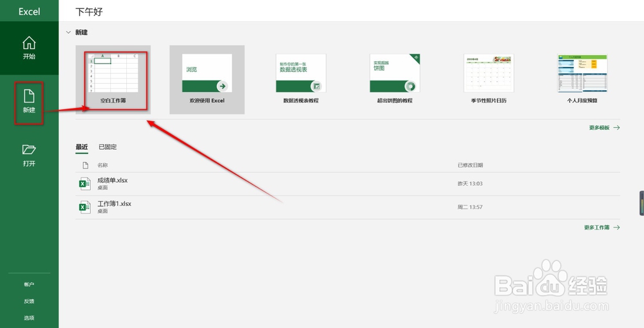644x328 pixels.
Task: Open the 超出饼图的教程 template
Action: pyautogui.click(x=395, y=80)
